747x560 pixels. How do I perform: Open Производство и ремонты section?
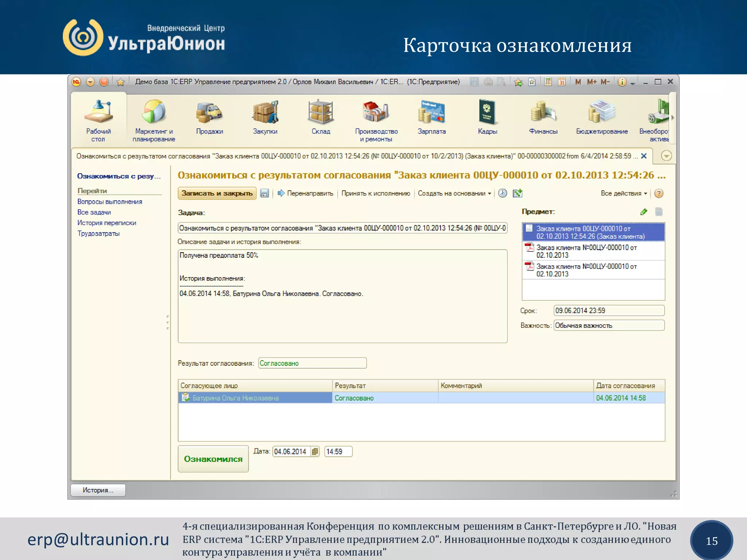point(376,120)
